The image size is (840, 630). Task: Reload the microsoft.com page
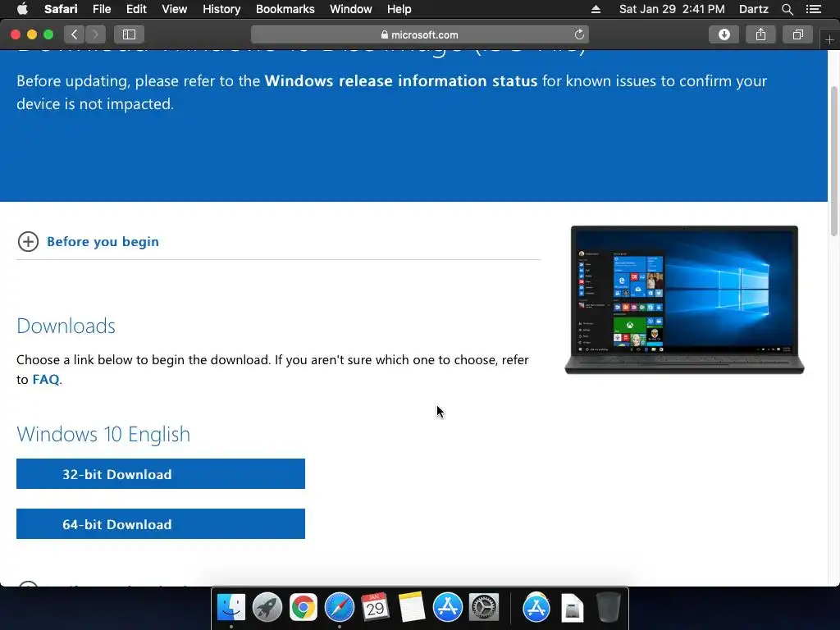pos(579,34)
